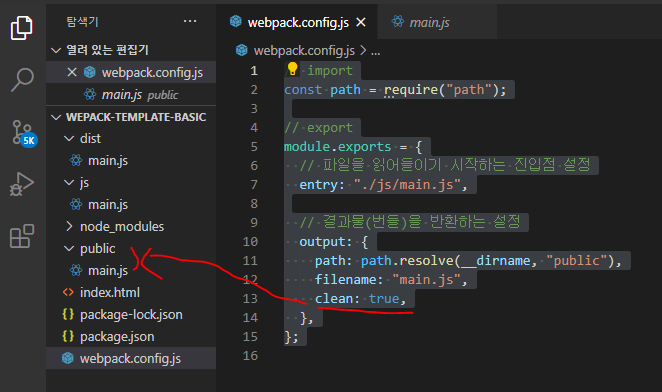
Task: Click the '// export' comment on line 4
Action: tap(318, 128)
